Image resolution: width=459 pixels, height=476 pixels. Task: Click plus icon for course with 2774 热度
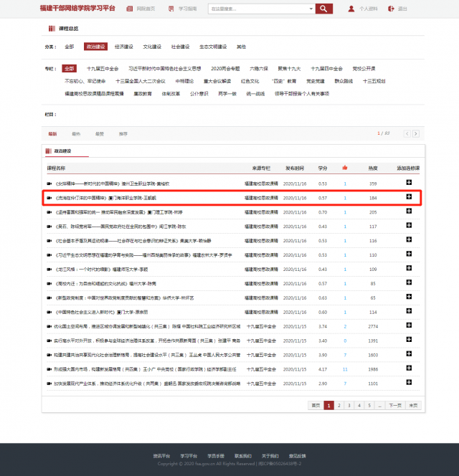pos(409,325)
